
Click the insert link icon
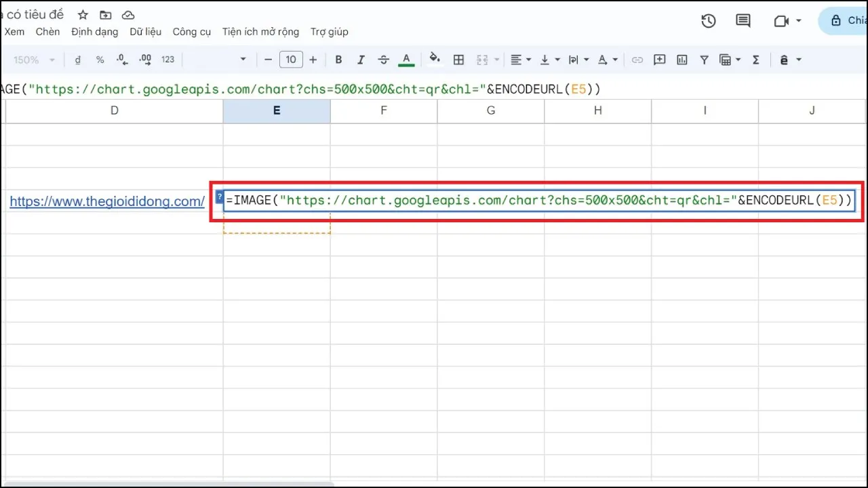tap(637, 60)
